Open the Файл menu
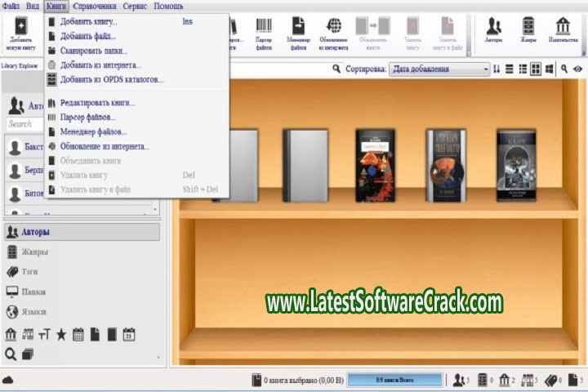588x392 pixels. click(11, 6)
